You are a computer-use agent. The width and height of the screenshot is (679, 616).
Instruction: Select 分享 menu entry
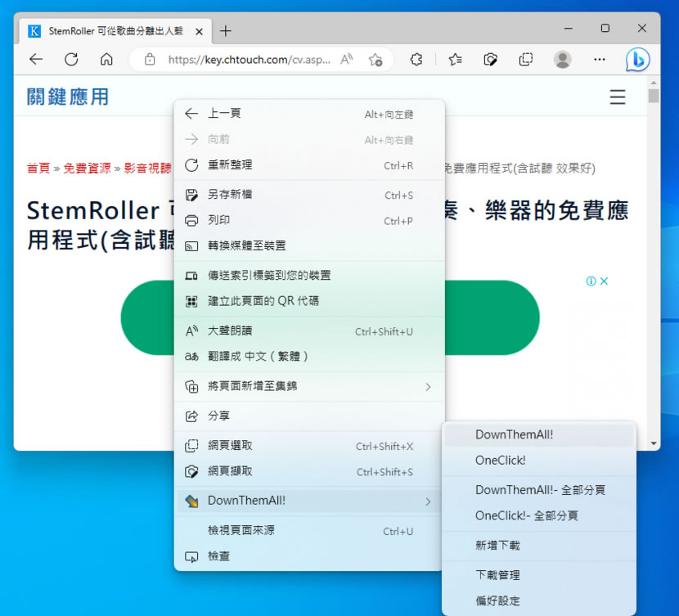309,416
